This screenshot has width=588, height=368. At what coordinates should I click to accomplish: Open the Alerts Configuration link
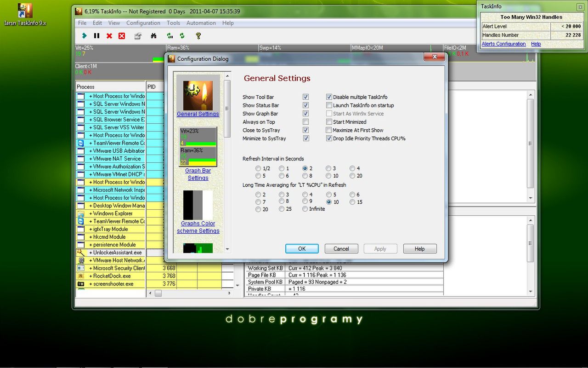click(x=503, y=44)
